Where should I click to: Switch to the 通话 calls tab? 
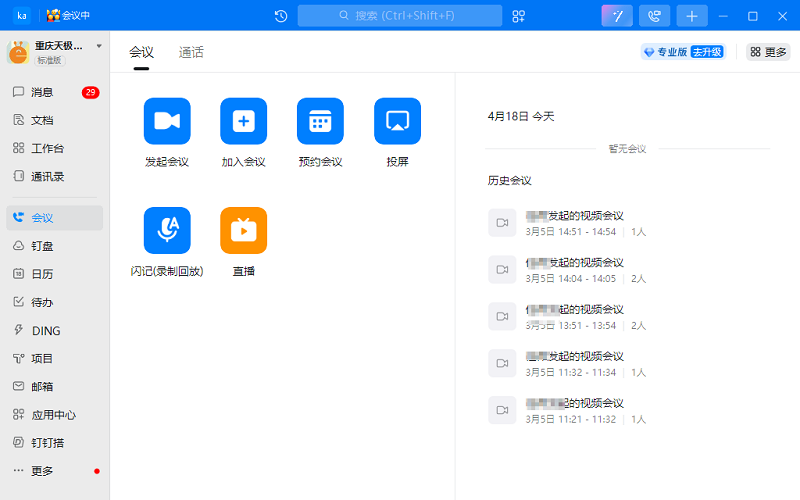point(191,53)
